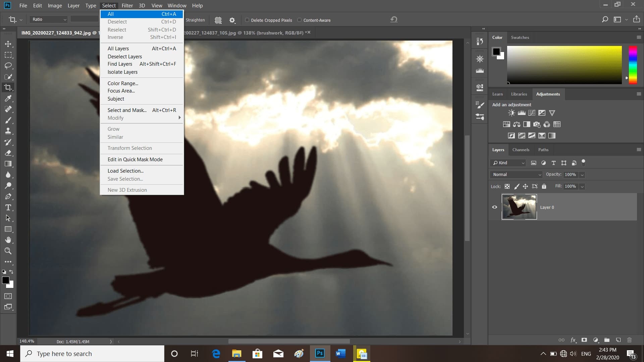Hide Layer 0 with the eye icon

click(x=494, y=207)
